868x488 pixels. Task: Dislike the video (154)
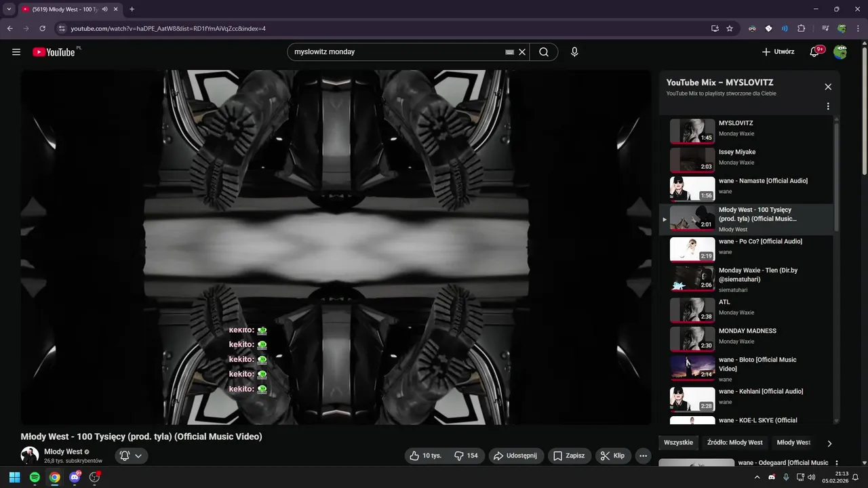tap(466, 456)
